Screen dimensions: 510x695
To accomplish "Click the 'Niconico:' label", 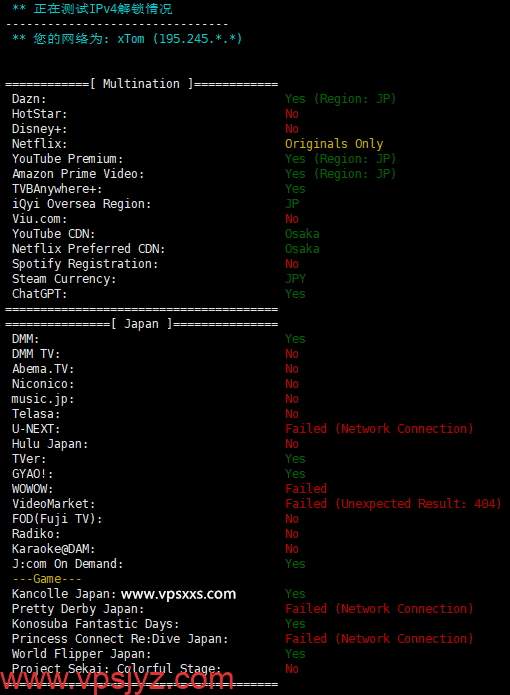I will 43,384.
